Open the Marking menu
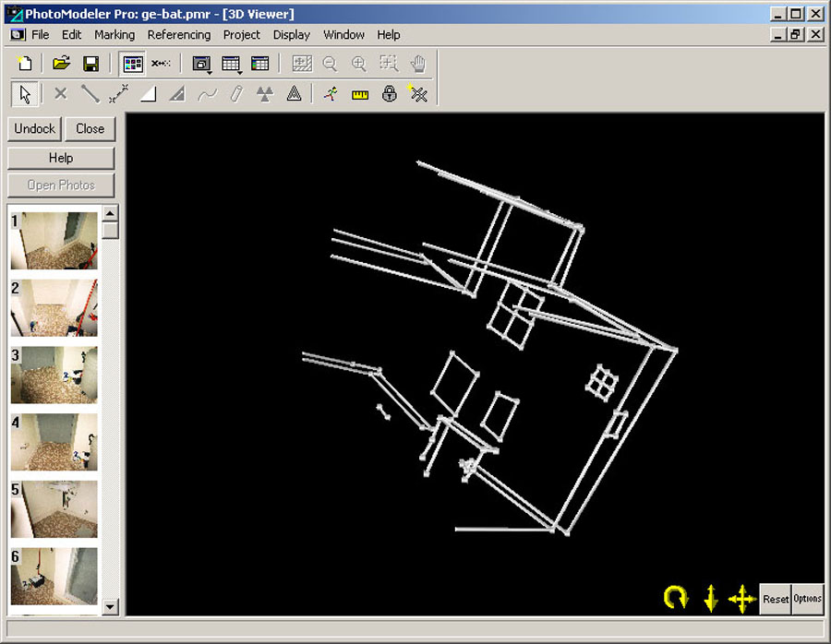The height and width of the screenshot is (644, 831). 114,35
